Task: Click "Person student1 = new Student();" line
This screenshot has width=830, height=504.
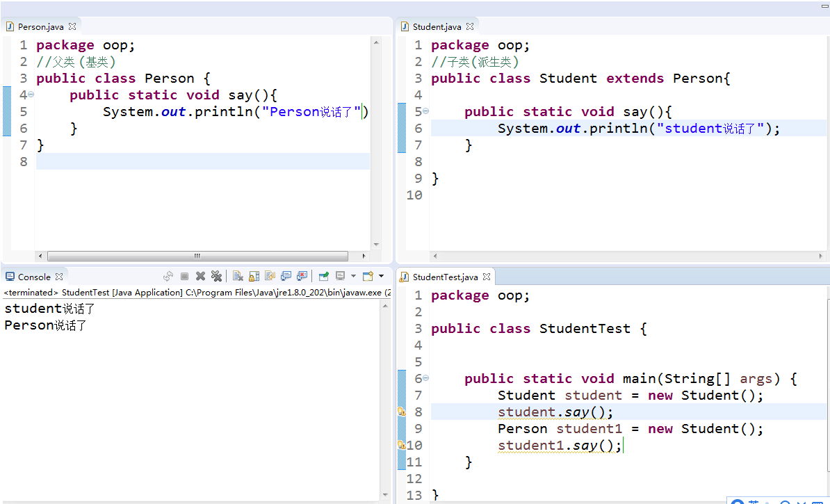Action: coord(630,428)
